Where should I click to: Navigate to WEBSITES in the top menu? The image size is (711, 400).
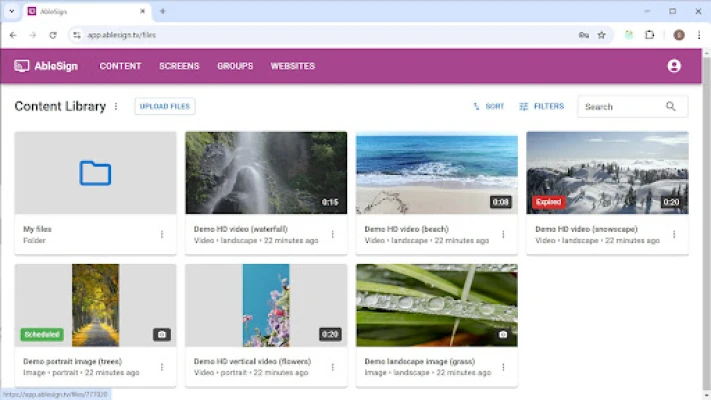(292, 66)
